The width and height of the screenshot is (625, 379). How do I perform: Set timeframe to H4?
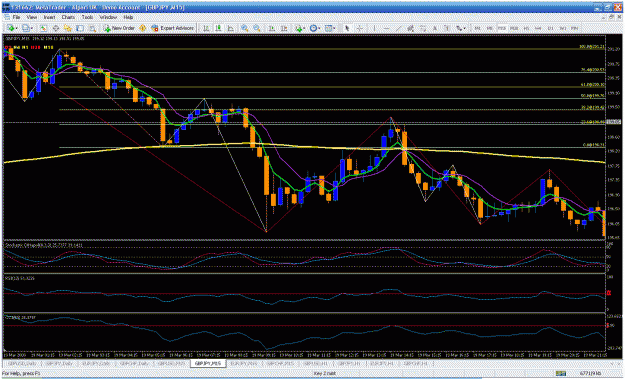pos(538,28)
